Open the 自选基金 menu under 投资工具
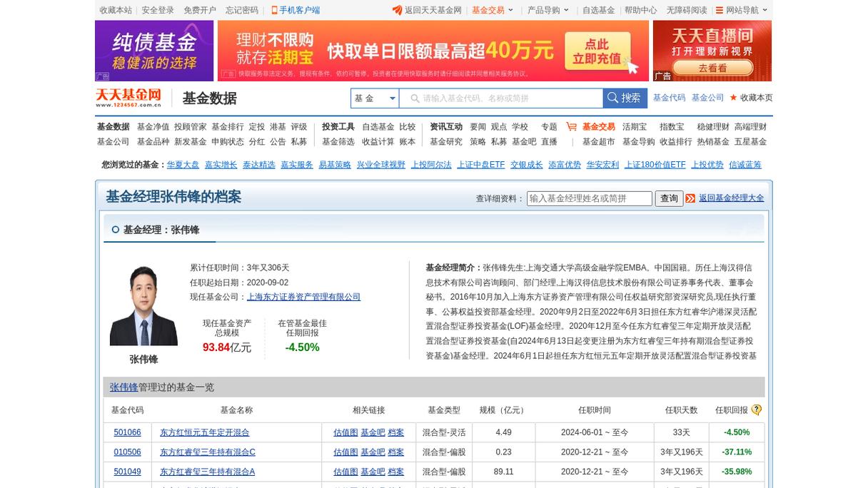The height and width of the screenshot is (488, 868). pyautogui.click(x=378, y=127)
